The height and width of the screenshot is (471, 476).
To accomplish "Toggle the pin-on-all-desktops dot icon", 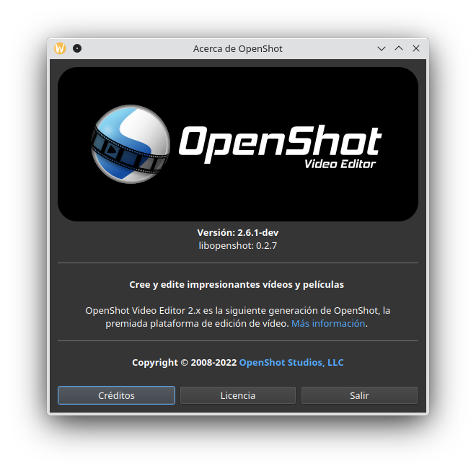I will tap(77, 48).
